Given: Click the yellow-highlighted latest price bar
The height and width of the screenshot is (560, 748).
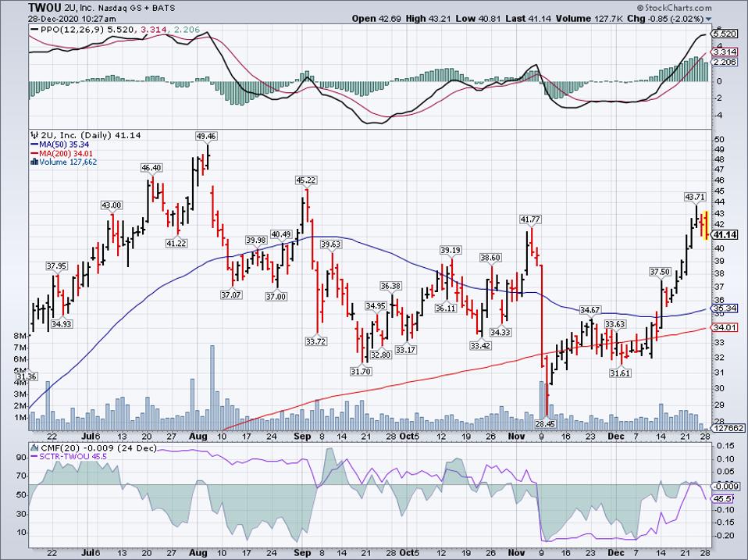Looking at the screenshot, I should [x=707, y=226].
